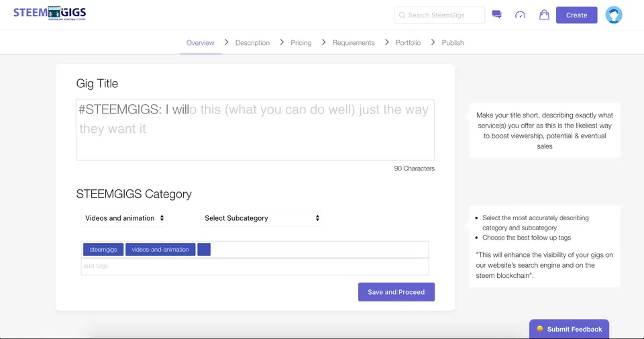Screen dimensions: 644x339
Task: Click Save and Proceed
Action: click(396, 292)
